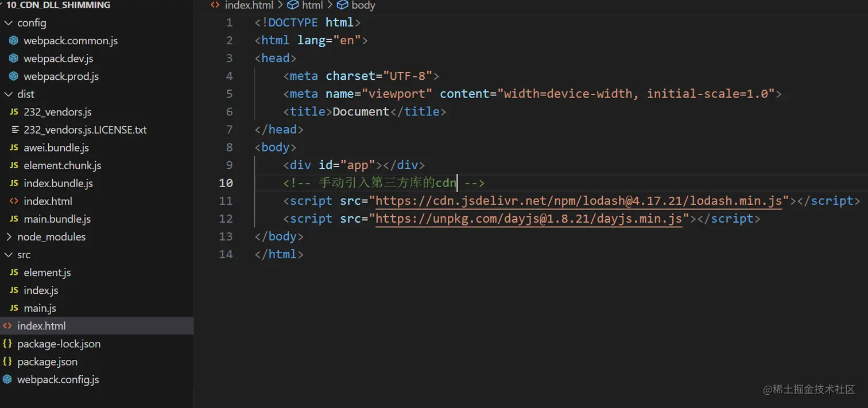
Task: Follow the lodash jsdelivr CDN link
Action: point(579,201)
